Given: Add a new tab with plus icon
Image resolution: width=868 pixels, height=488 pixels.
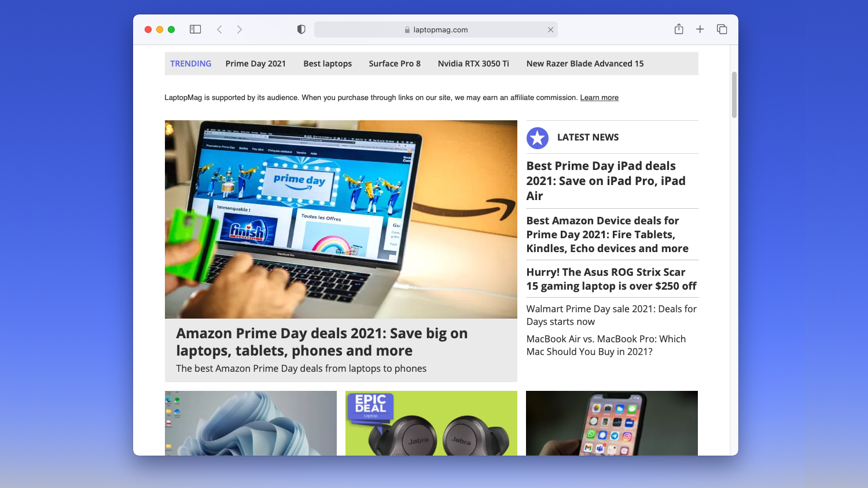Looking at the screenshot, I should click(x=700, y=29).
